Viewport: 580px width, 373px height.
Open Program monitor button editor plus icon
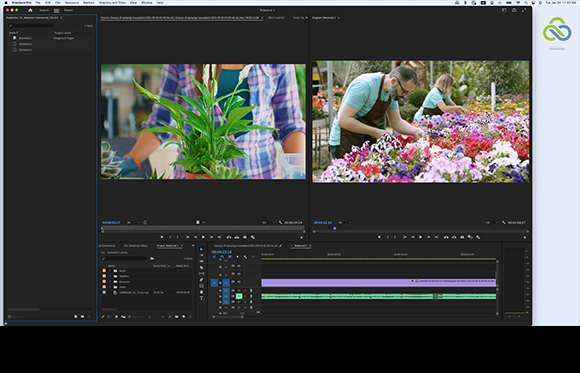click(x=525, y=237)
